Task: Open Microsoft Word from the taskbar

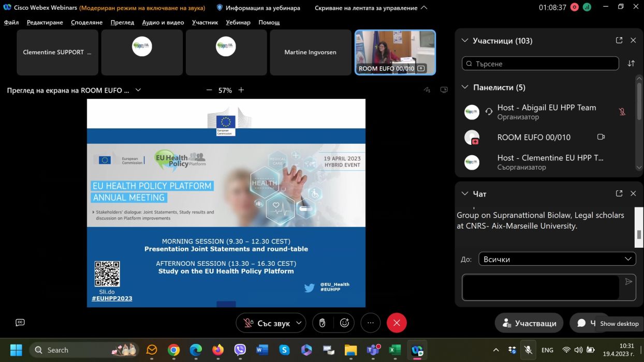Action: coord(262,350)
